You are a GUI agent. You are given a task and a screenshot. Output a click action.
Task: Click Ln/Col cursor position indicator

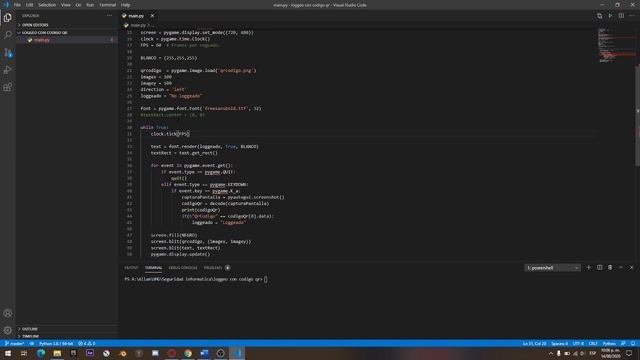point(534,344)
